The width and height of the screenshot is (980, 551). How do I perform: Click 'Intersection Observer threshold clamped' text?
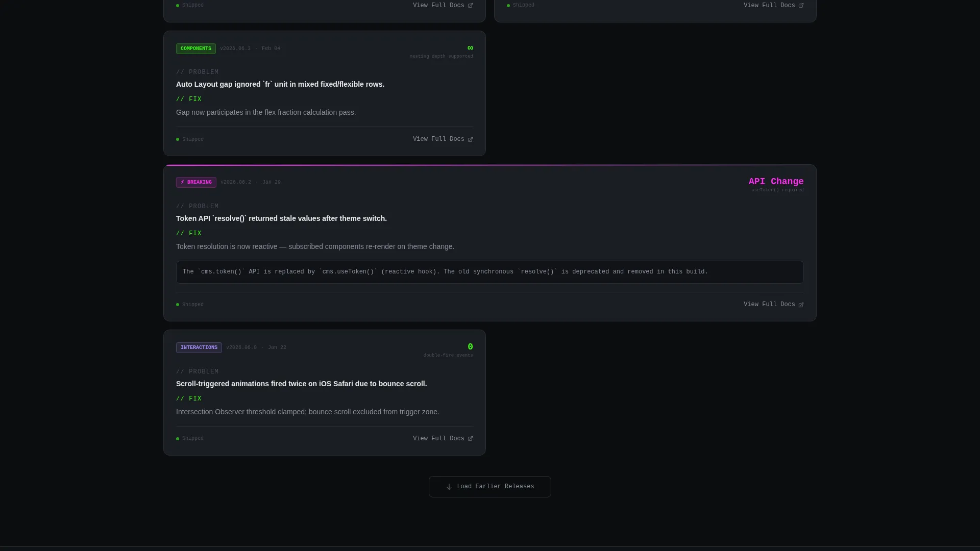pyautogui.click(x=307, y=412)
